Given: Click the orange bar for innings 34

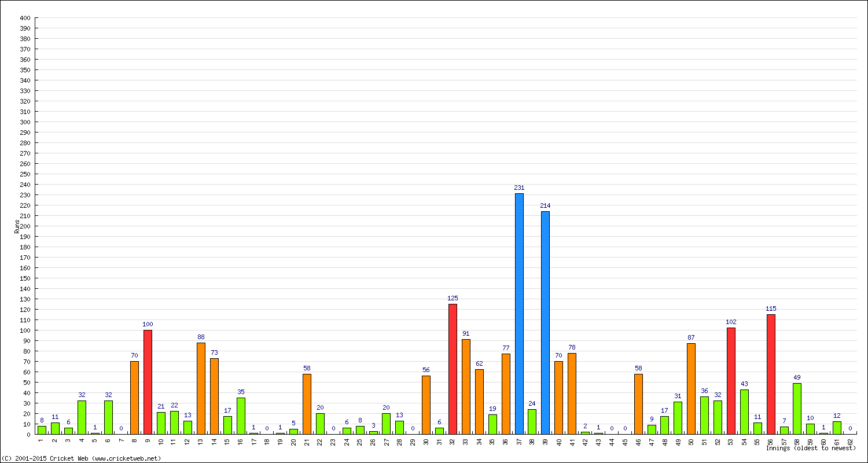Looking at the screenshot, I should (x=479, y=402).
